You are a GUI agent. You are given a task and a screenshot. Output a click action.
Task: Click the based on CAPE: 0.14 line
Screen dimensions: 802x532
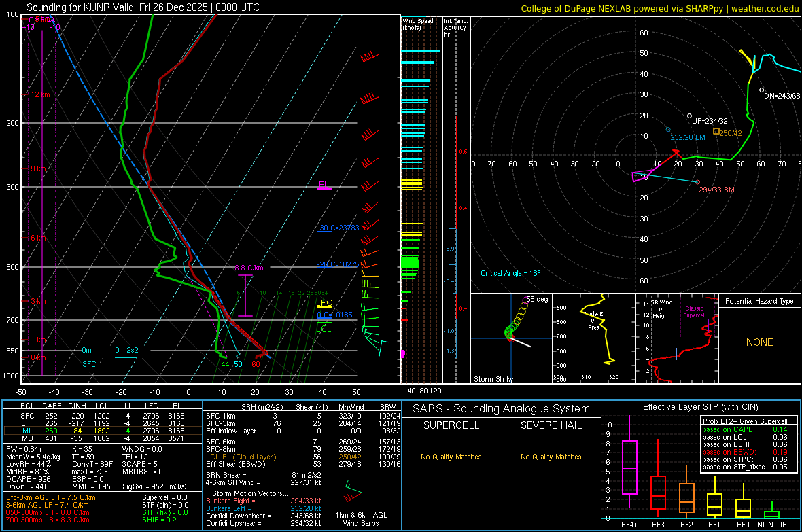pos(745,429)
